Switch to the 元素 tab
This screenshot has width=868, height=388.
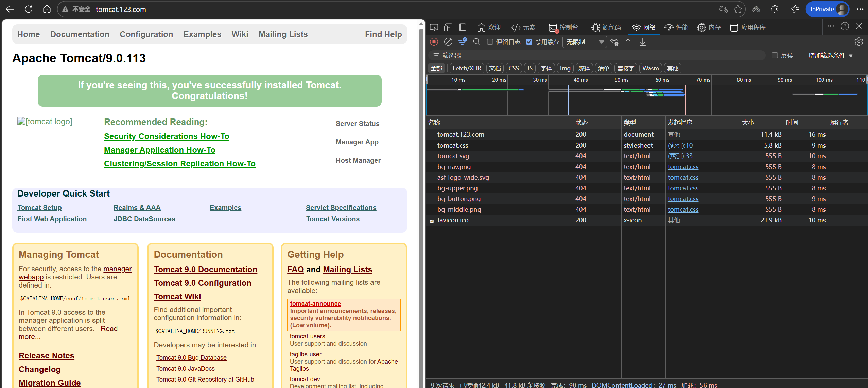tap(523, 27)
